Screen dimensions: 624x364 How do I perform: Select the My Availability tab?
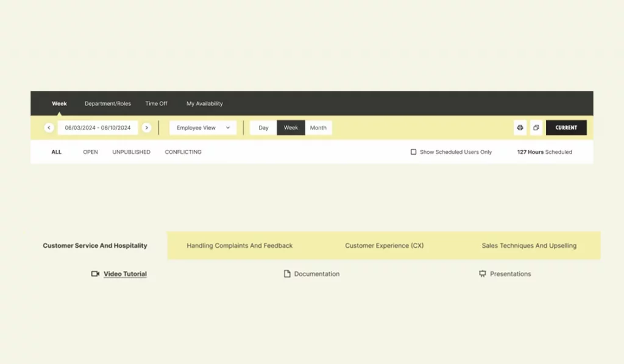pyautogui.click(x=204, y=103)
